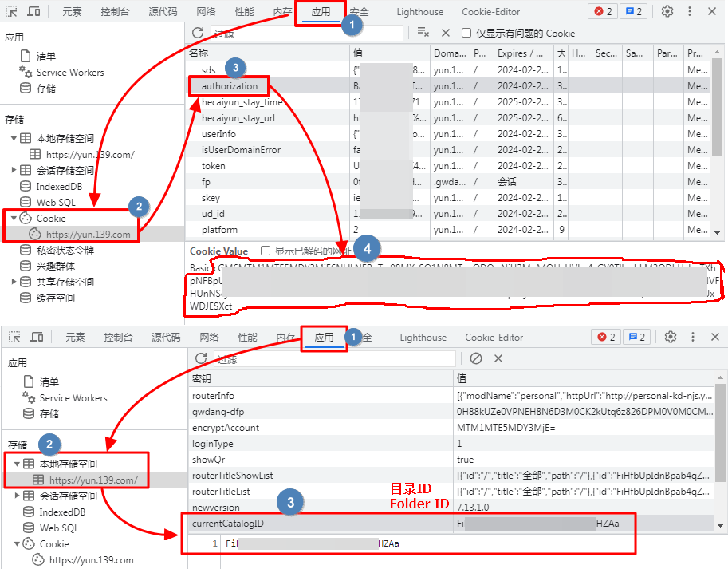Select the authorization cookie row
Screen dimensions: 728x569
tap(230, 86)
